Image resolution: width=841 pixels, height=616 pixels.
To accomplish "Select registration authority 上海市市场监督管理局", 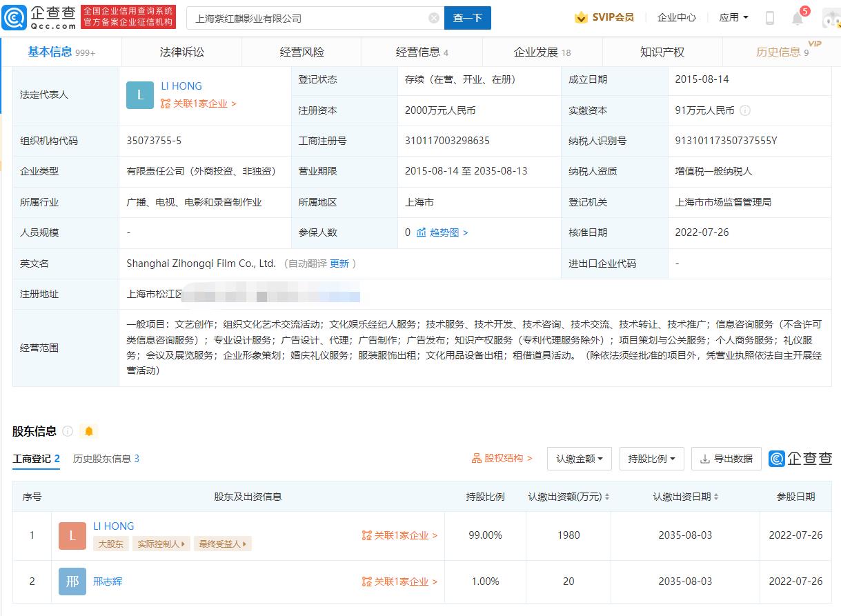I will [x=723, y=202].
